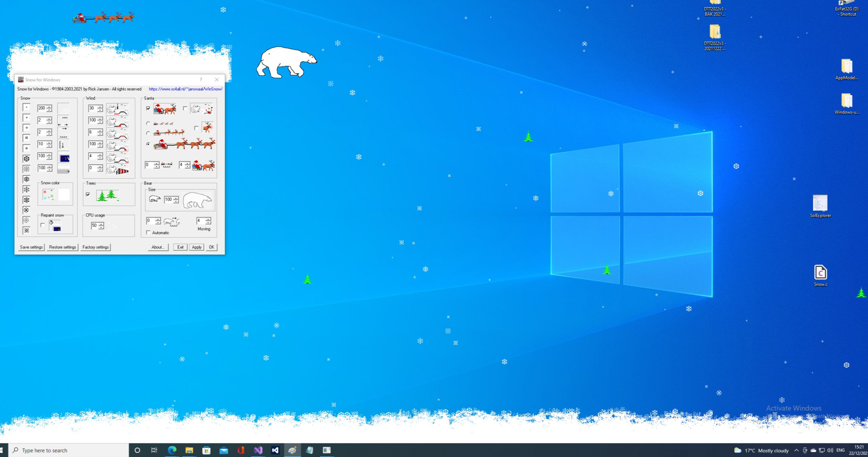
Task: Click the white snow color swatch
Action: [x=64, y=195]
